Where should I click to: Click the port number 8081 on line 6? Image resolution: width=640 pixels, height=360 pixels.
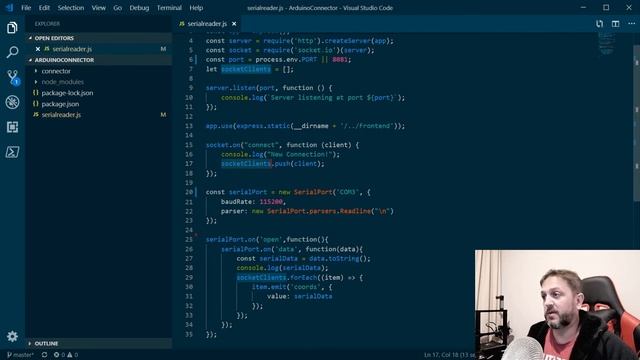point(340,60)
